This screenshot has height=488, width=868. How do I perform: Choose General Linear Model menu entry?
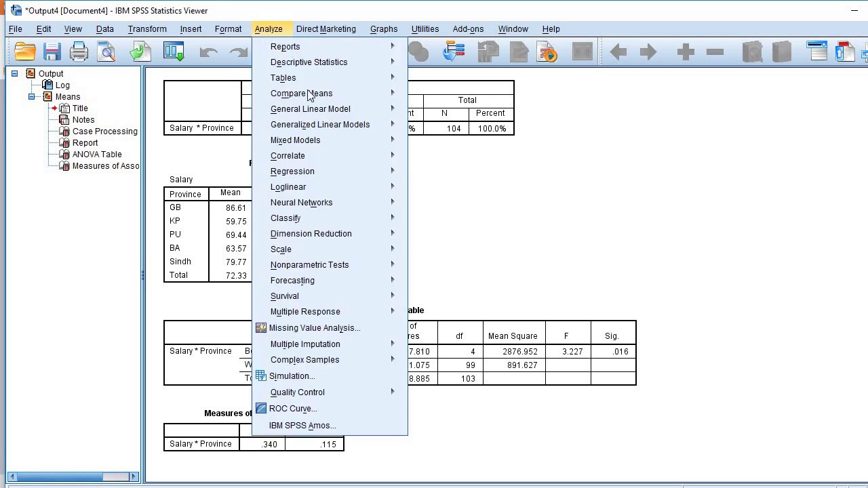(330, 108)
